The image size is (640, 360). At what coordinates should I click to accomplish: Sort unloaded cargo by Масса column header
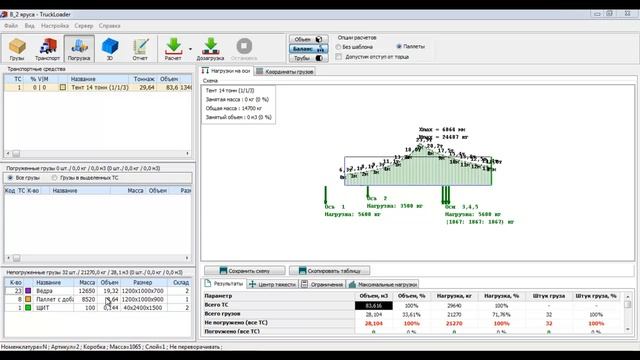pos(87,282)
